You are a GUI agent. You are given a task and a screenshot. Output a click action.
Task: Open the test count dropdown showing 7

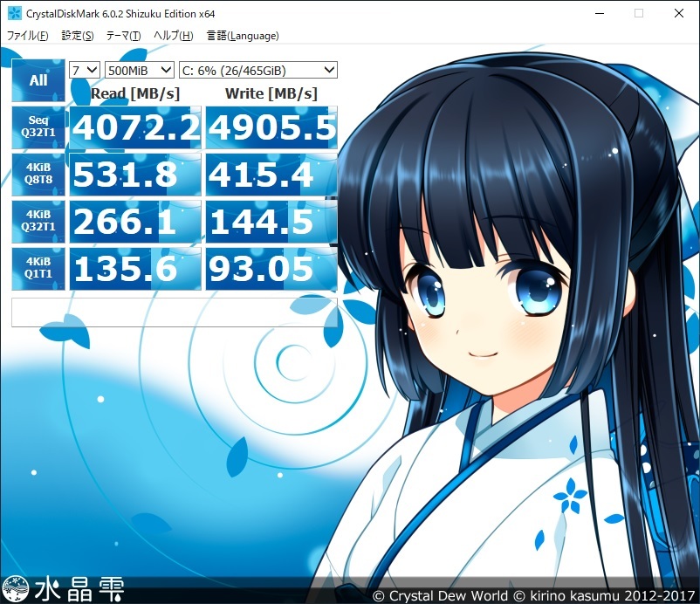pyautogui.click(x=83, y=70)
